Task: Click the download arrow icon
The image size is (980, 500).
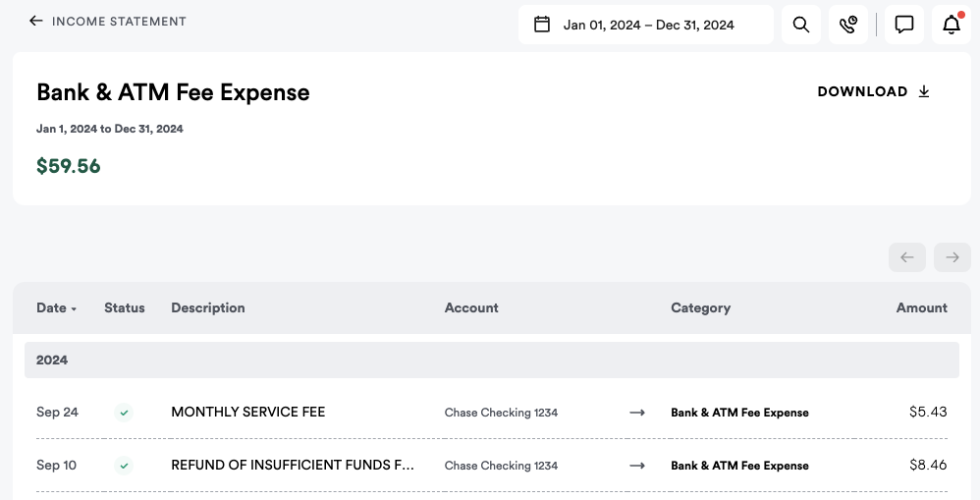Action: point(924,91)
